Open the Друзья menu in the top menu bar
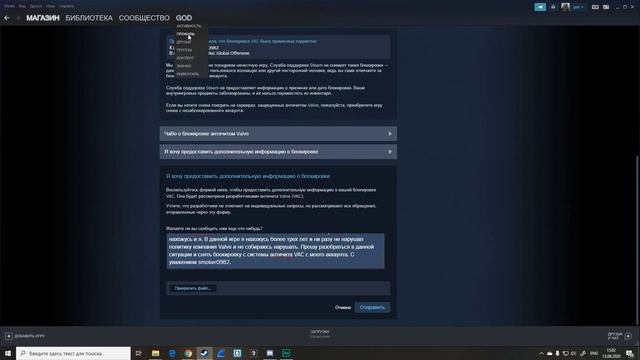 coord(36,6)
